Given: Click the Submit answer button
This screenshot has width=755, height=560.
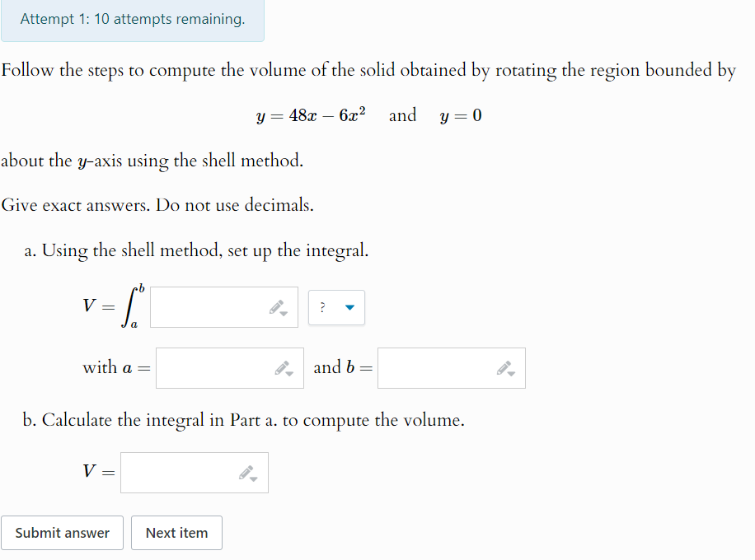Looking at the screenshot, I should pyautogui.click(x=62, y=533).
